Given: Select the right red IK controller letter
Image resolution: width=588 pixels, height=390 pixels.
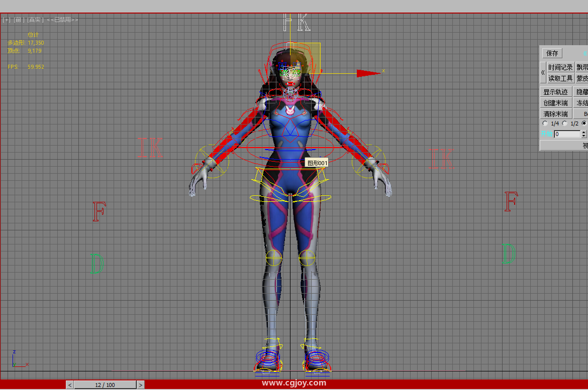Looking at the screenshot, I should (x=442, y=159).
